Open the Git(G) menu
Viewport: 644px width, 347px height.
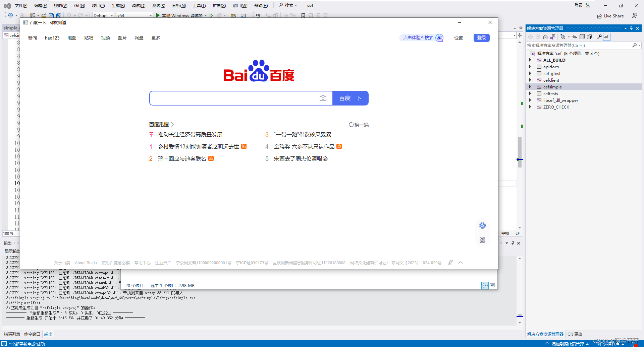coord(79,5)
